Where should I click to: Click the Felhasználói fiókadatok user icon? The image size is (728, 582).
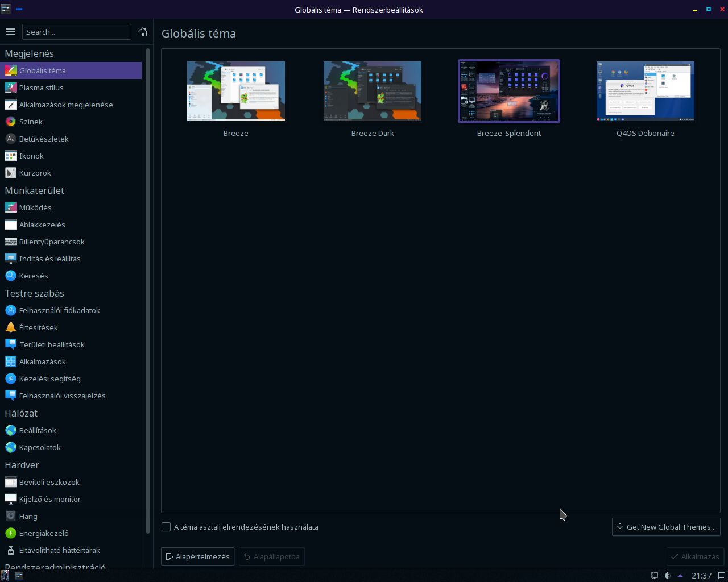click(10, 310)
